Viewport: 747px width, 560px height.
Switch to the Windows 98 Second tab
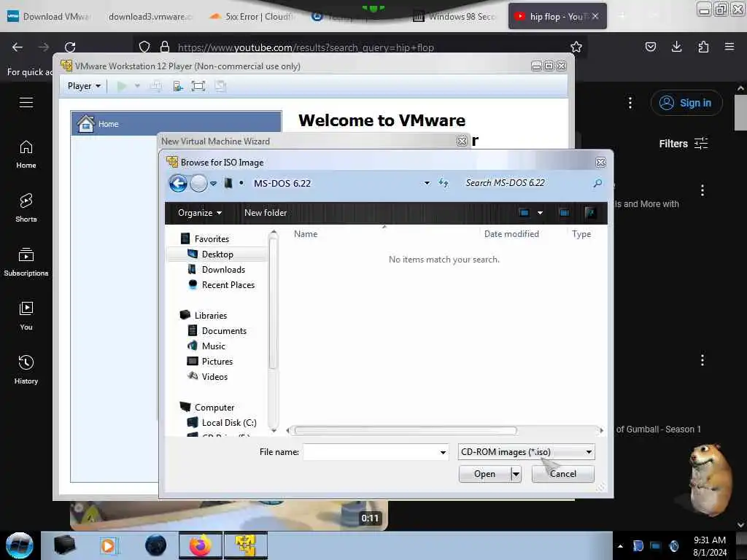pyautogui.click(x=455, y=17)
